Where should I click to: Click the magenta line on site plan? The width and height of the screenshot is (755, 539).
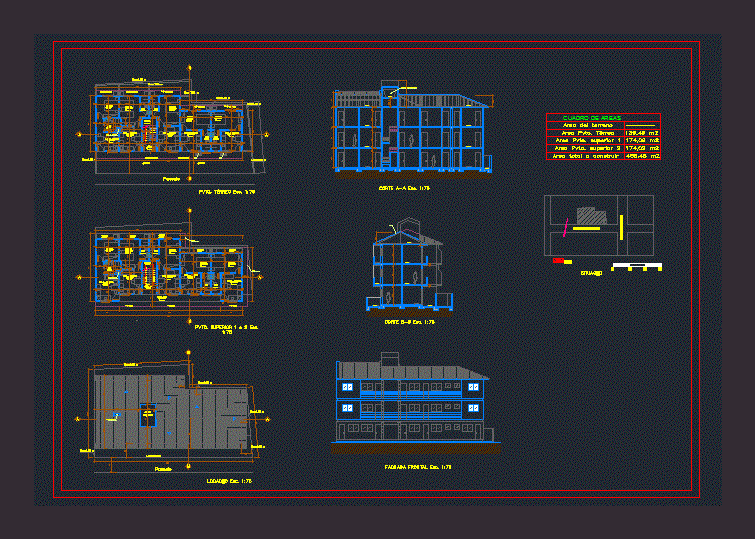coord(566,229)
